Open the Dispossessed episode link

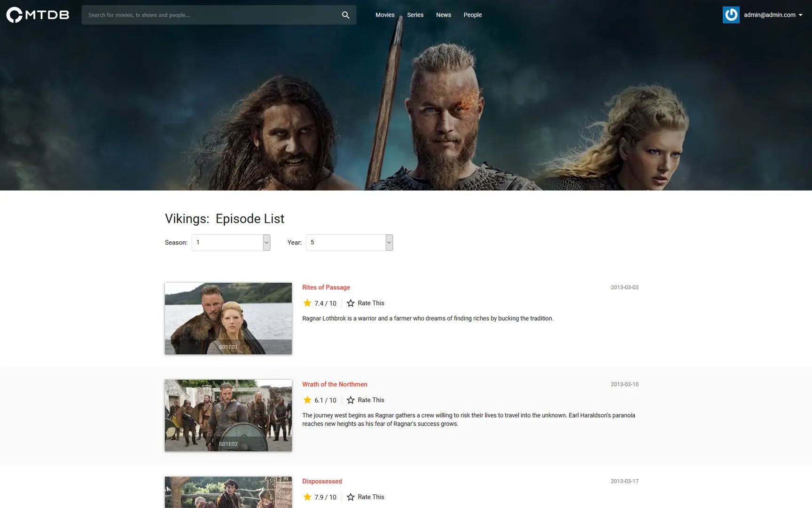pos(322,481)
